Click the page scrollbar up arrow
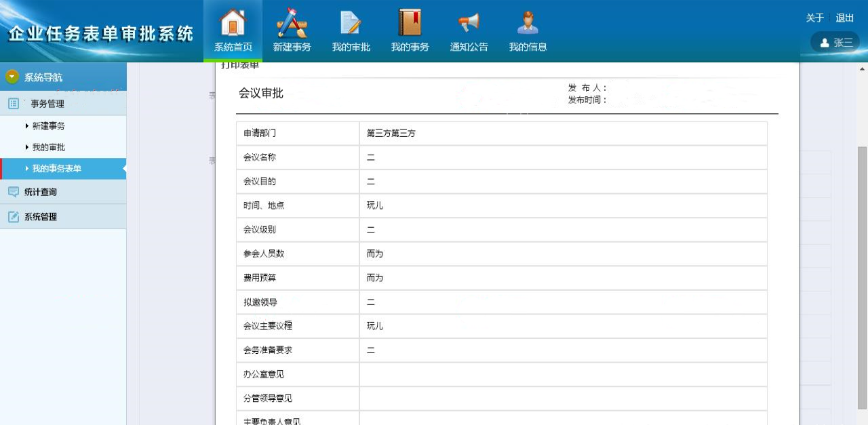The width and height of the screenshot is (868, 425). point(863,69)
